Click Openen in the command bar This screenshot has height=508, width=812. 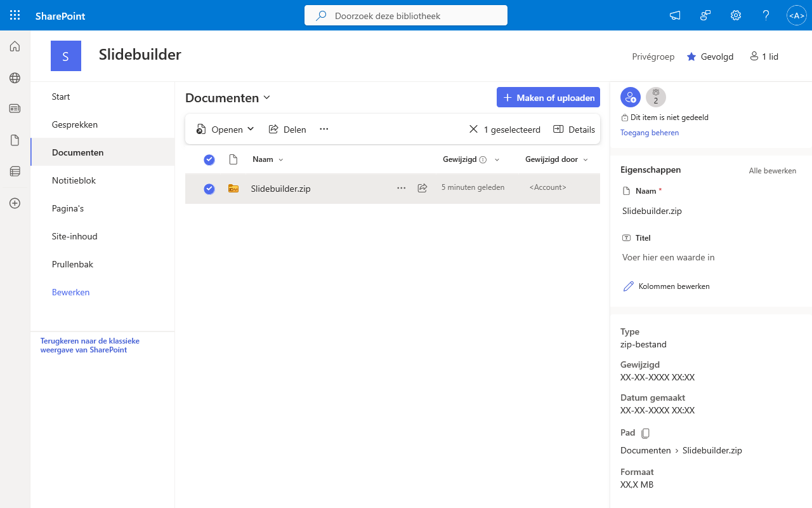219,130
